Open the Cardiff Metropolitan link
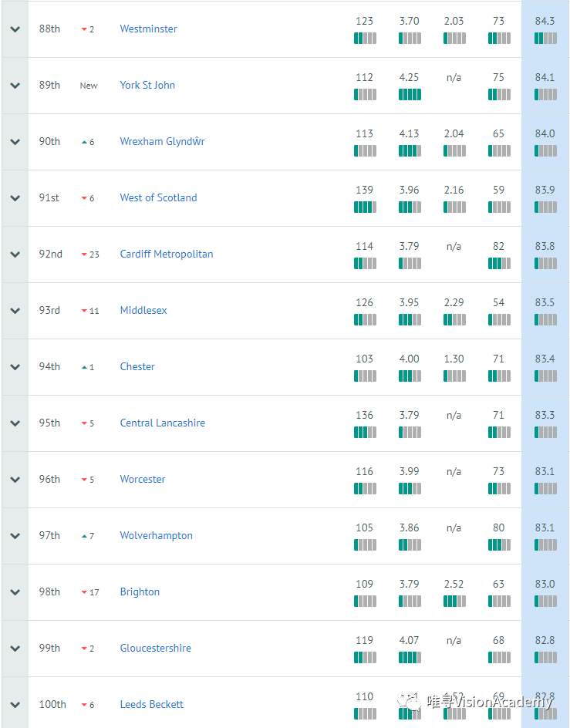570x728 pixels. coord(167,254)
